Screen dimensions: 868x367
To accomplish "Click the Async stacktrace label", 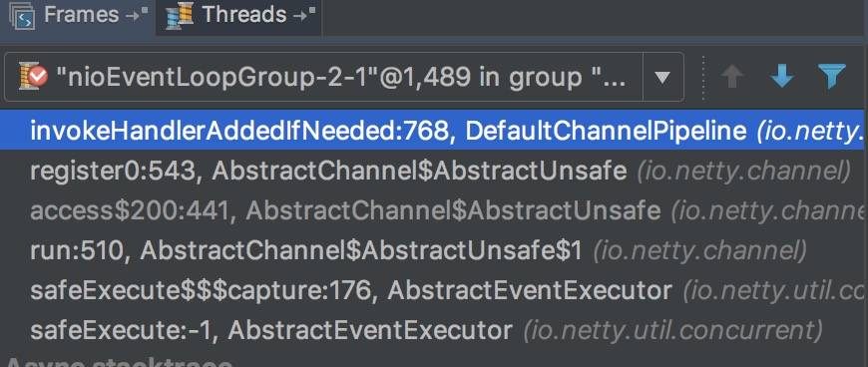I will tap(119, 361).
